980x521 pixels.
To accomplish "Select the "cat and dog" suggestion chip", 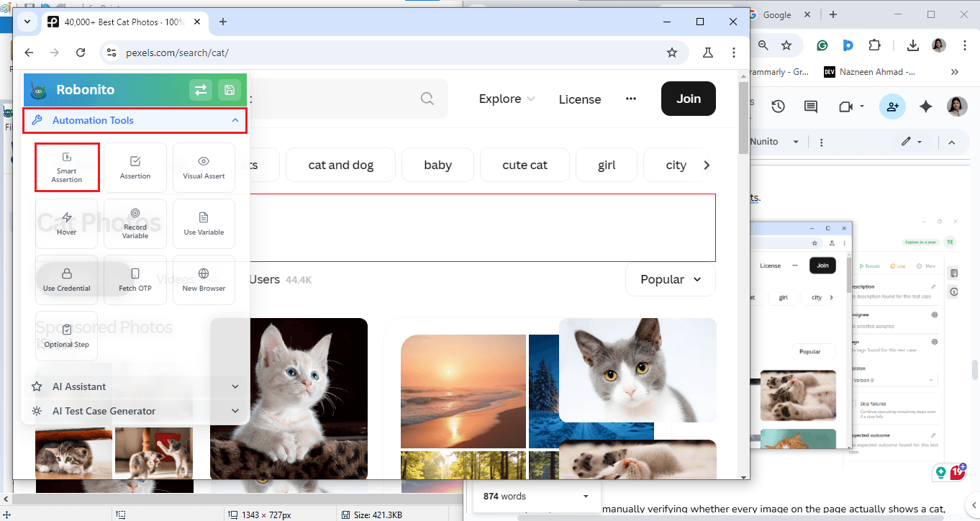I will (x=341, y=165).
